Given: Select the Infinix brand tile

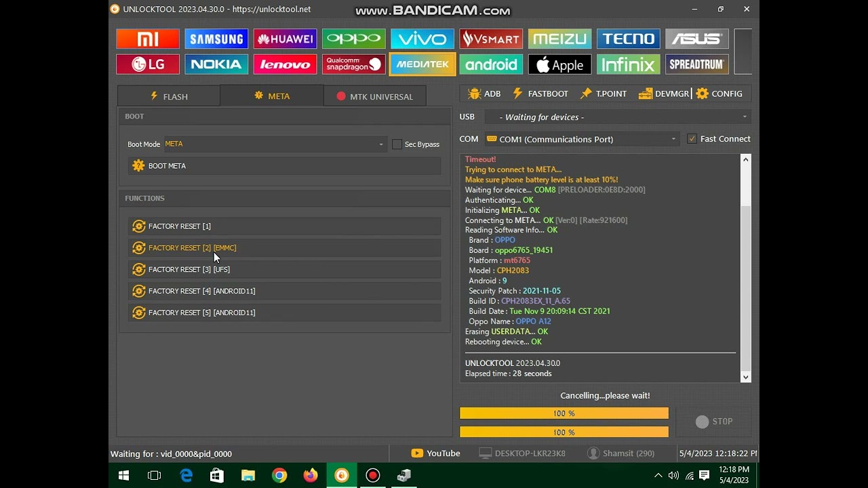Looking at the screenshot, I should coord(628,64).
